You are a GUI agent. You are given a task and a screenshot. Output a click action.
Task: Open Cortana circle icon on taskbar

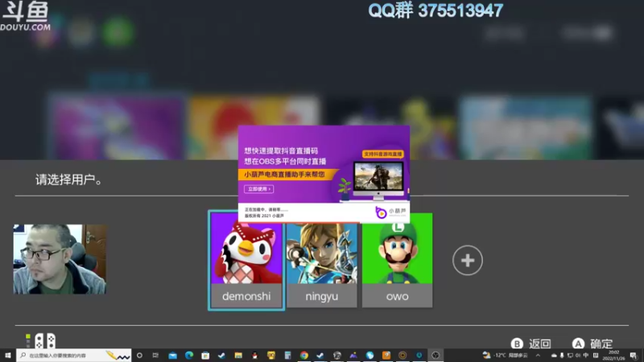point(139,356)
